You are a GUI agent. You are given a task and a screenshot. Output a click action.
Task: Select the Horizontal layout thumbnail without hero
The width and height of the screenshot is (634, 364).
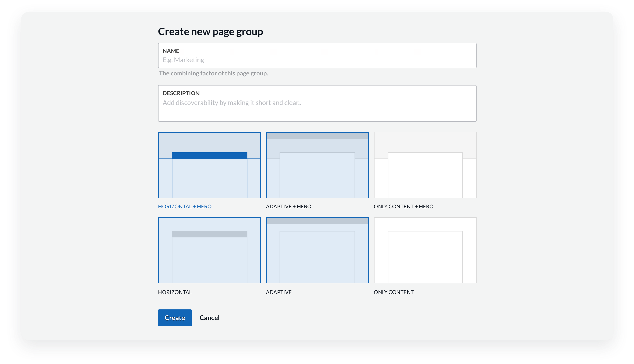209,250
